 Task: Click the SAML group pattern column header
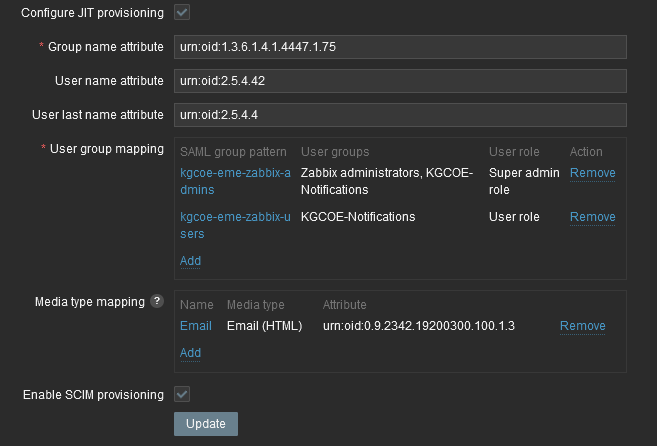click(x=233, y=152)
